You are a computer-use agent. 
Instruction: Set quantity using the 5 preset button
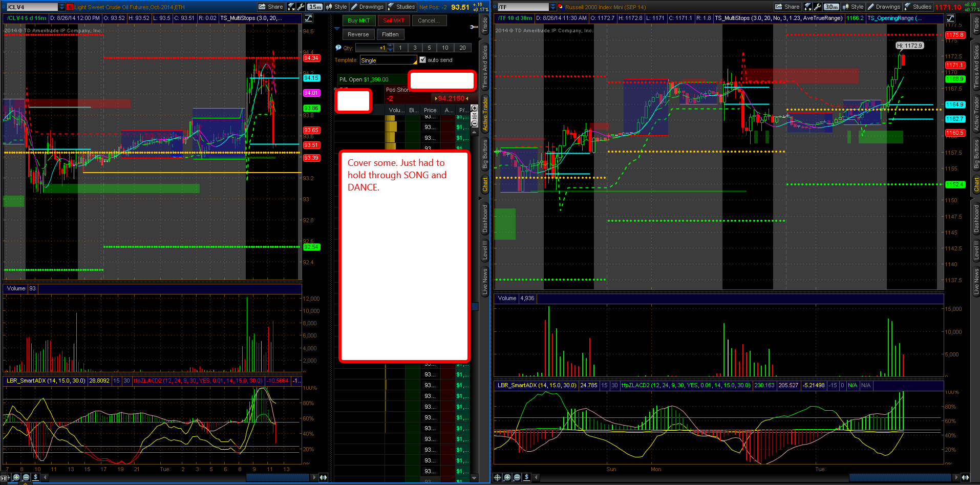[x=429, y=48]
